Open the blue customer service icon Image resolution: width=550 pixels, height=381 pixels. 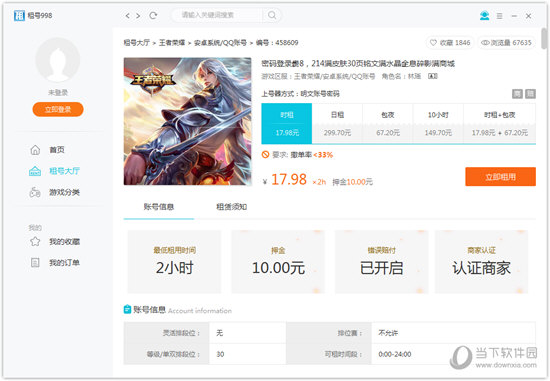tap(484, 15)
